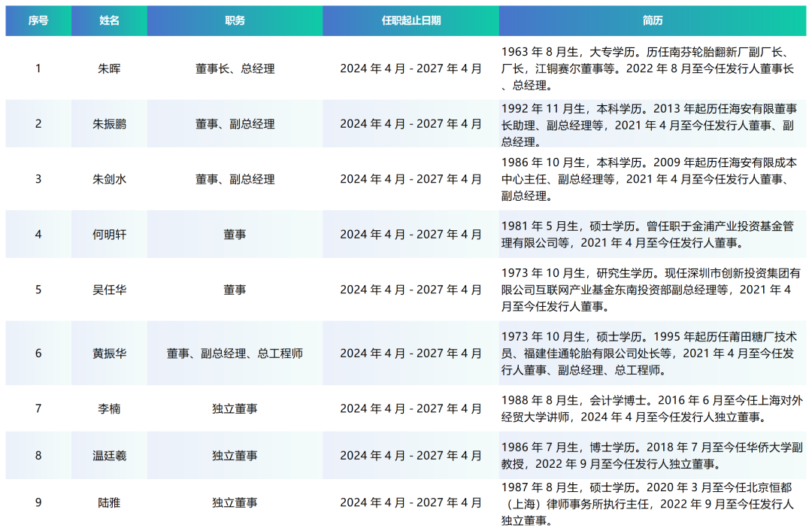Select 董事、副总经理、总工程师 for 黄振华
The height and width of the screenshot is (531, 812).
(x=235, y=352)
